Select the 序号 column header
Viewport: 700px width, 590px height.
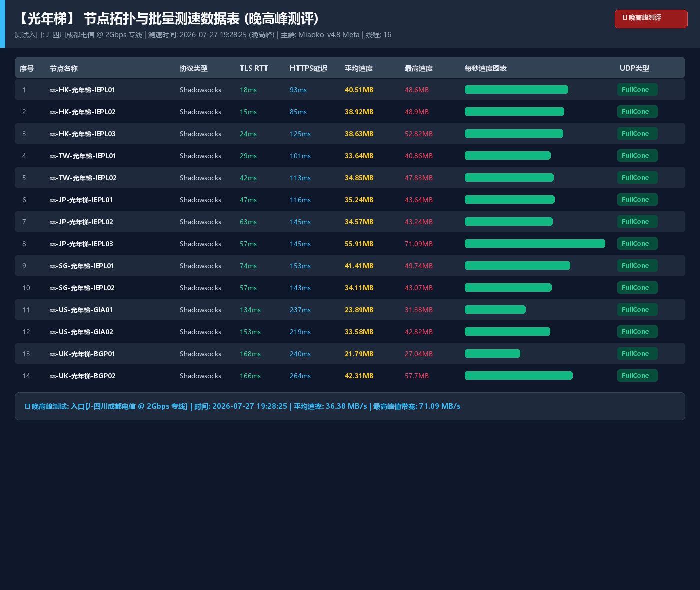pos(27,68)
